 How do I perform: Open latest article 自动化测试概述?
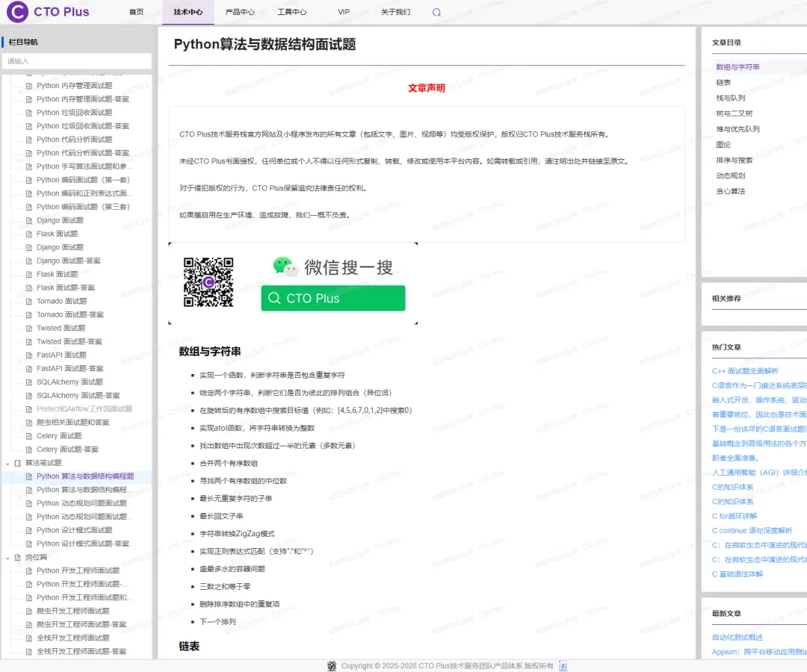[x=737, y=637]
